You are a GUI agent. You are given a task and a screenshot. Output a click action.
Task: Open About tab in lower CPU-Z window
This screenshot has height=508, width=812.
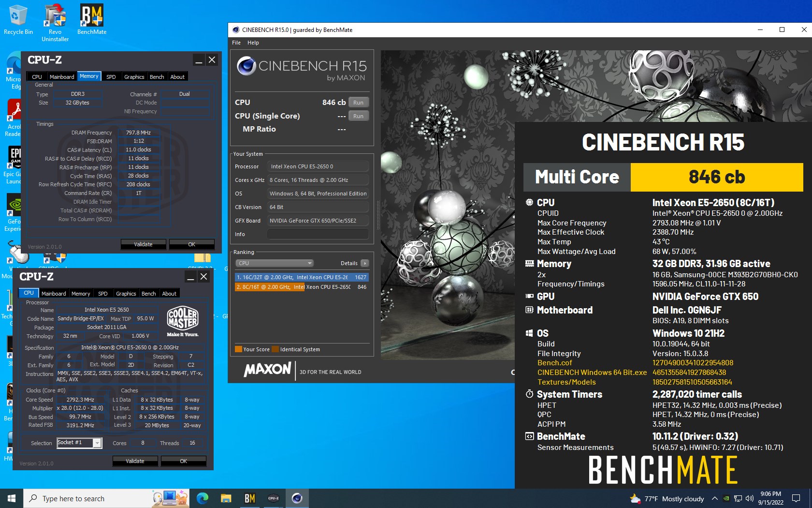click(x=169, y=294)
